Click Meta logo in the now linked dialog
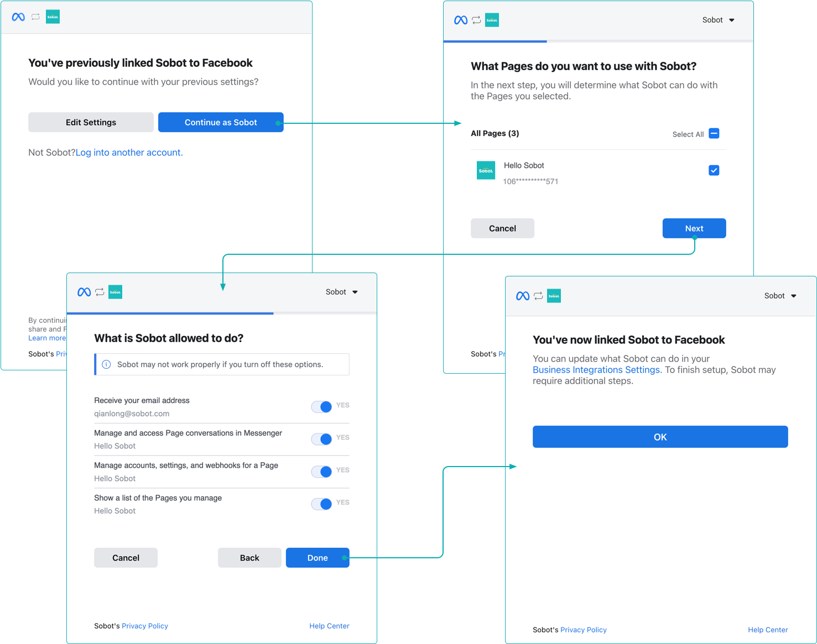 coord(523,296)
